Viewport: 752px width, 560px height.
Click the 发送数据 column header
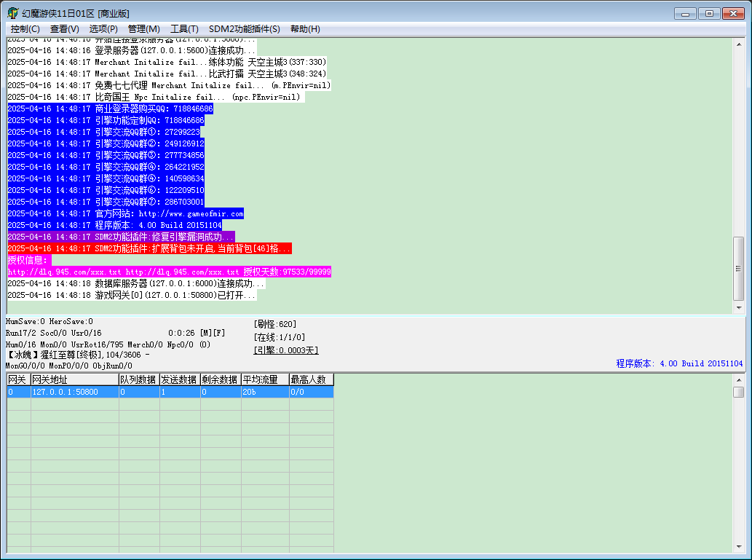[x=180, y=379]
